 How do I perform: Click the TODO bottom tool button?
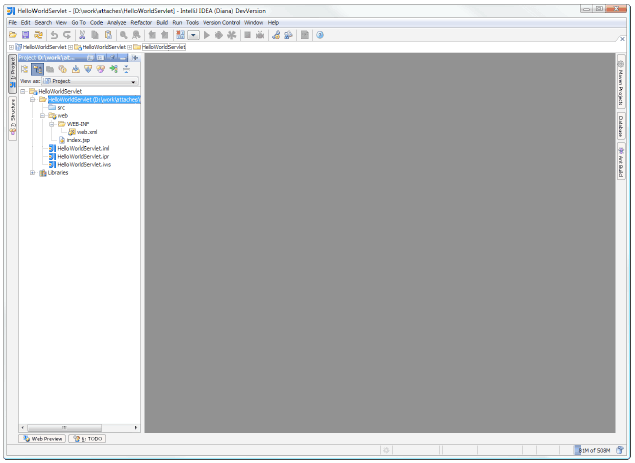pos(87,439)
